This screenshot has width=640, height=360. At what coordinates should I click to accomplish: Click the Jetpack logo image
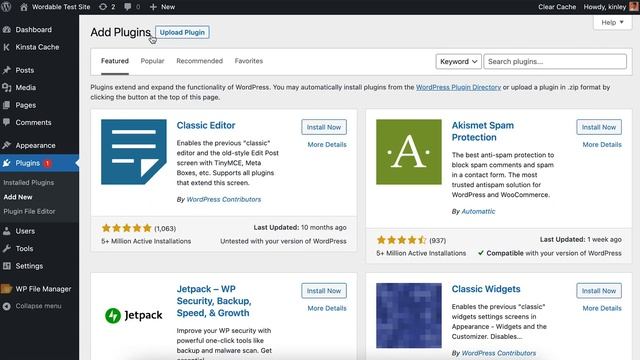pos(133,315)
